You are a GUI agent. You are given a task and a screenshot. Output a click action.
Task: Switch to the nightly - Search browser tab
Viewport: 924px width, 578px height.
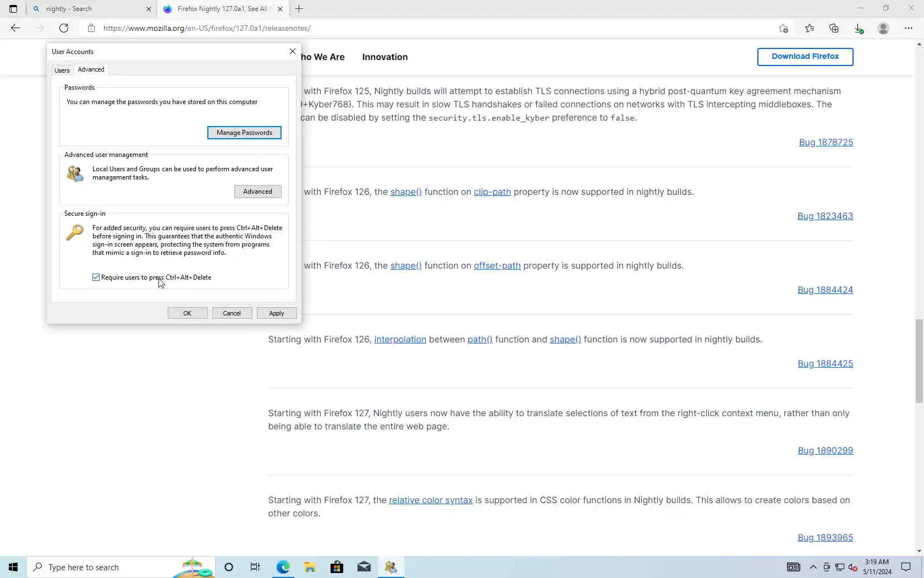pyautogui.click(x=91, y=9)
